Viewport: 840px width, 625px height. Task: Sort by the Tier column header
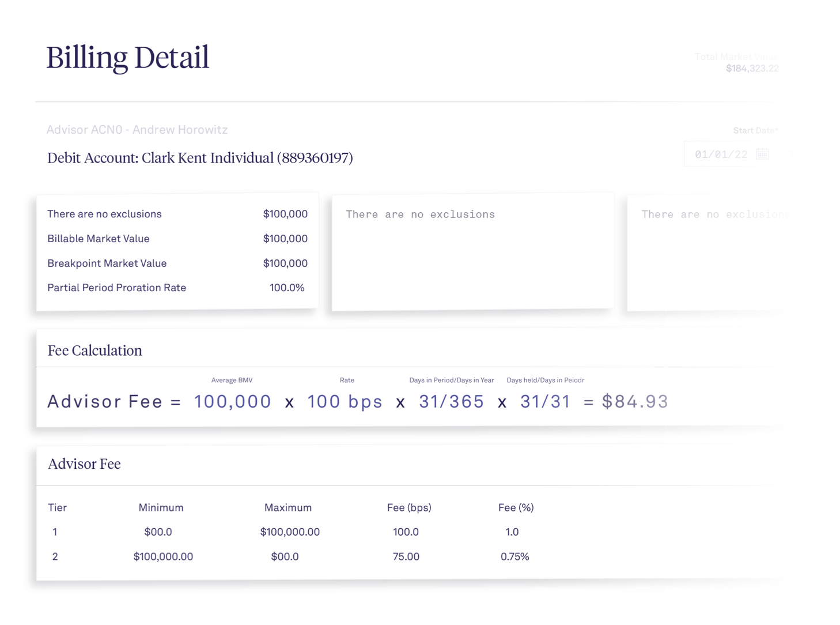click(57, 508)
